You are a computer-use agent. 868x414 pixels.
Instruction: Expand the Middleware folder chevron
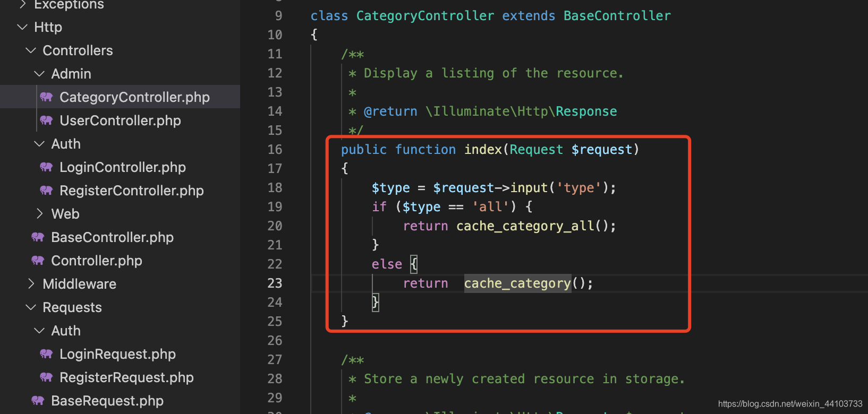(x=31, y=283)
